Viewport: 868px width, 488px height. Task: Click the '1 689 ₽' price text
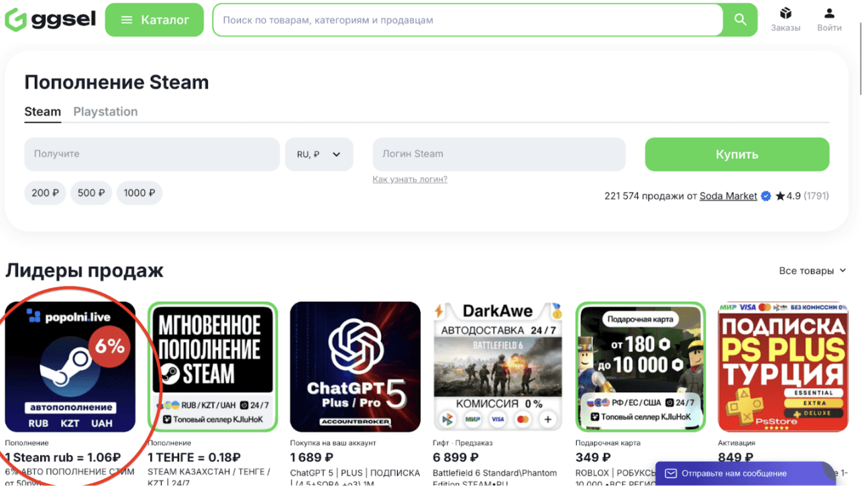312,458
